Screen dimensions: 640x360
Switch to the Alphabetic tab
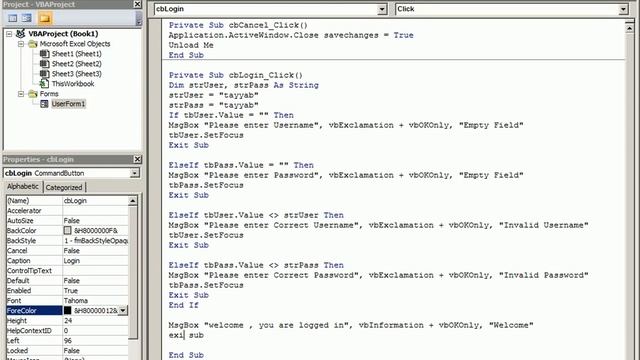point(23,187)
